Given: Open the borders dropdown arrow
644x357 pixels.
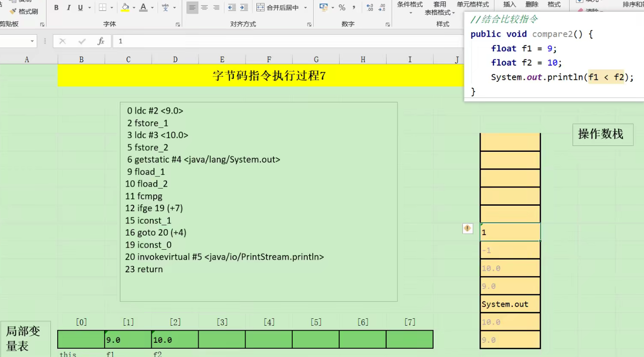Looking at the screenshot, I should point(112,8).
